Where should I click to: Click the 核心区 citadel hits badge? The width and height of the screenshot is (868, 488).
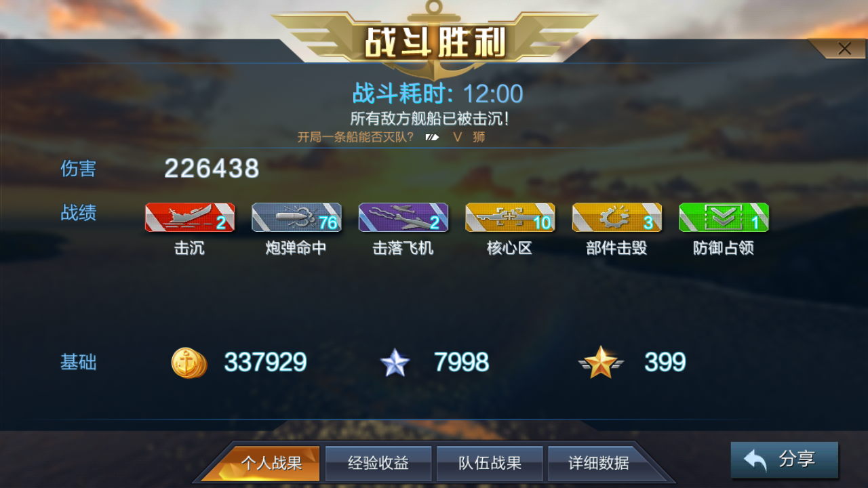(510, 218)
